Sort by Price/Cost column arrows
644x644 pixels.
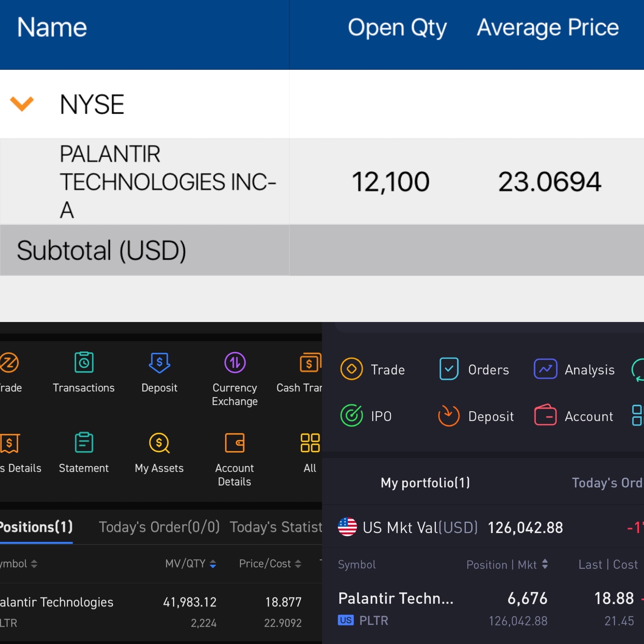[x=298, y=564]
